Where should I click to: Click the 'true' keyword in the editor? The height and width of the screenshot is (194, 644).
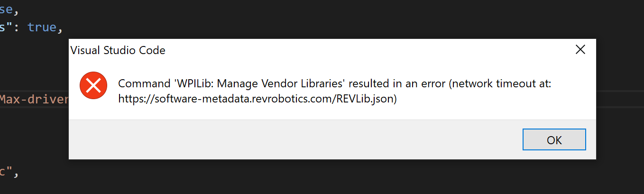42,28
